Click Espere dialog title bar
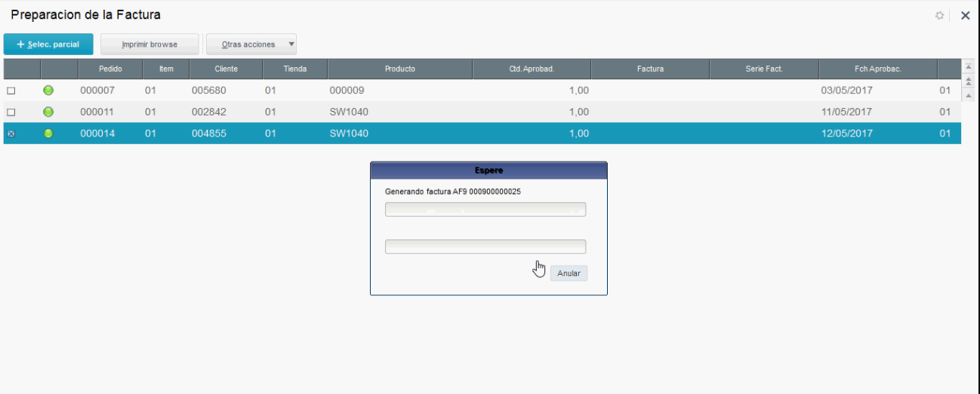The height and width of the screenshot is (394, 980). point(488,171)
